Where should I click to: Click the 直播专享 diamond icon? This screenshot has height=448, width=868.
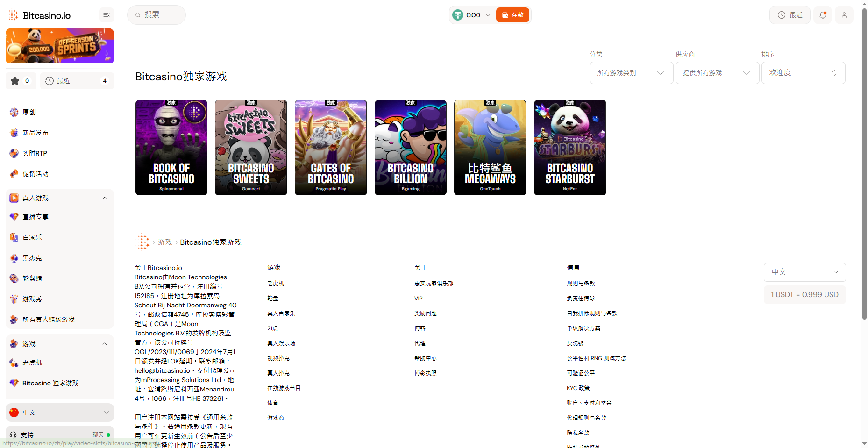pyautogui.click(x=14, y=217)
